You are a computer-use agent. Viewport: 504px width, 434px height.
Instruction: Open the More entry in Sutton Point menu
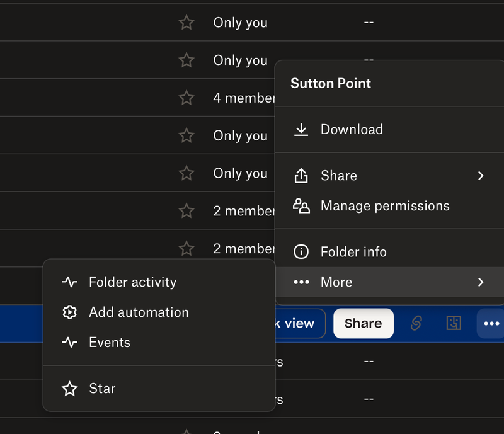[336, 282]
